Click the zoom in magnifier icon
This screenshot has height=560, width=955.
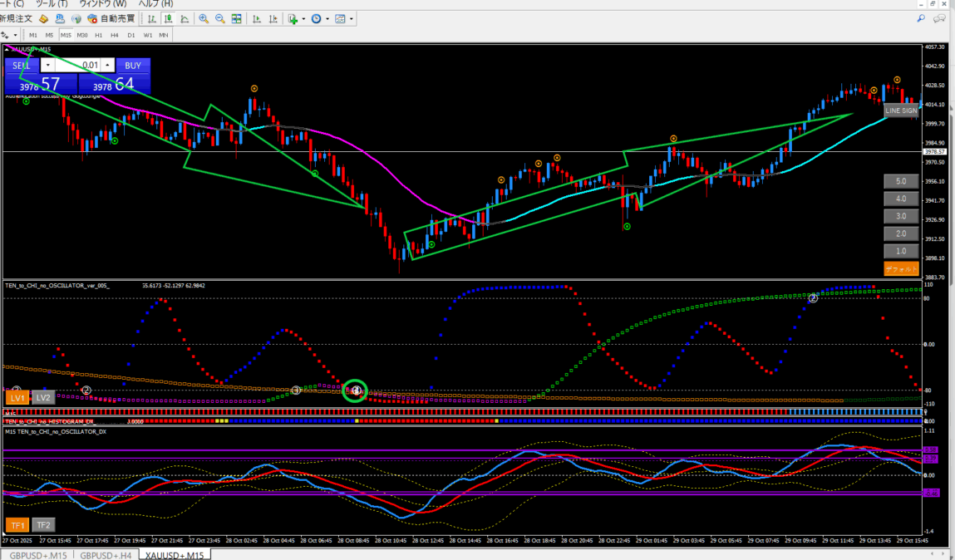(204, 18)
